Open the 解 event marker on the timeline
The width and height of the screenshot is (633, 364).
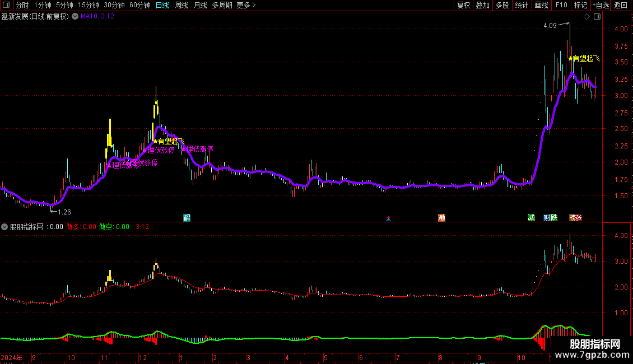[187, 218]
